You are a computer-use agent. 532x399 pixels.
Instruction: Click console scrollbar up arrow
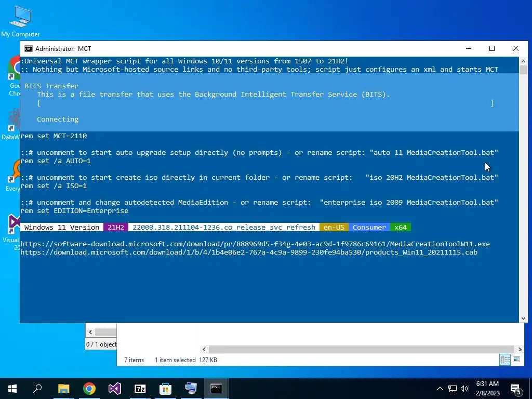tap(523, 61)
